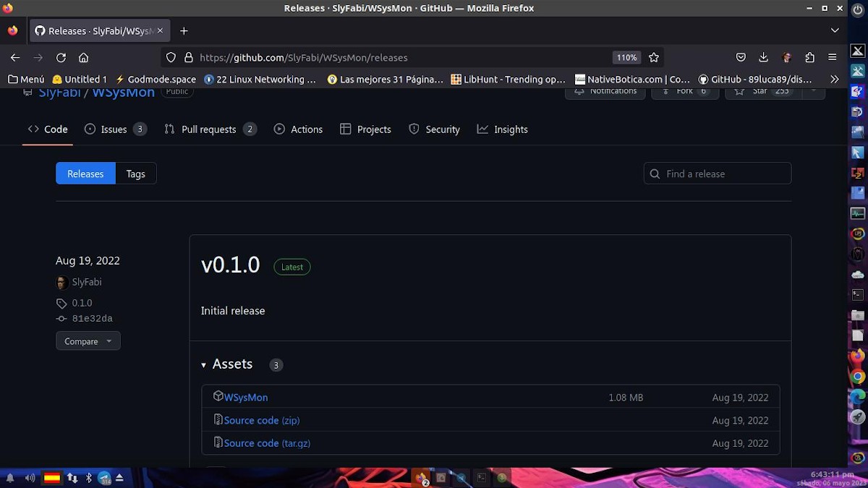The width and height of the screenshot is (868, 488).
Task: Go back with the browser back arrow
Action: coord(15,57)
